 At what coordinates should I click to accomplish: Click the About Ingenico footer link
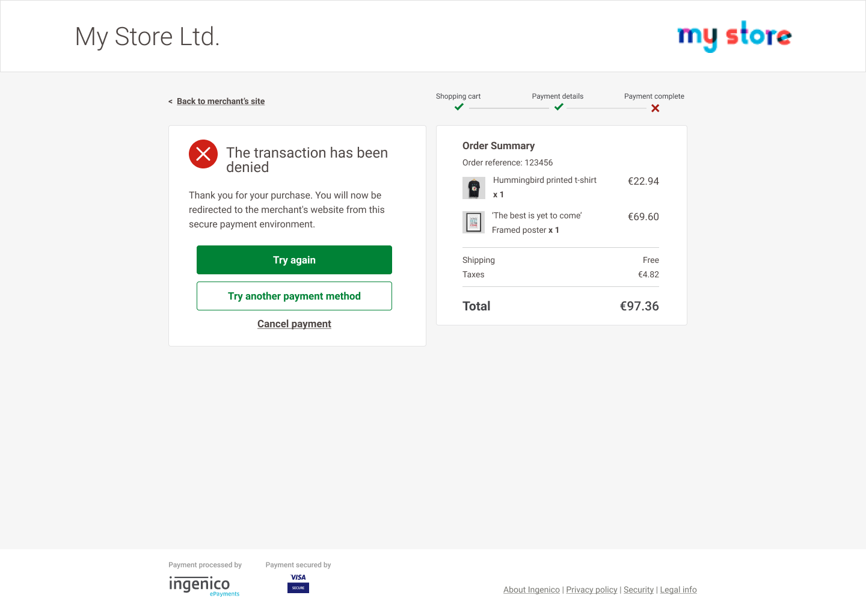click(x=532, y=590)
